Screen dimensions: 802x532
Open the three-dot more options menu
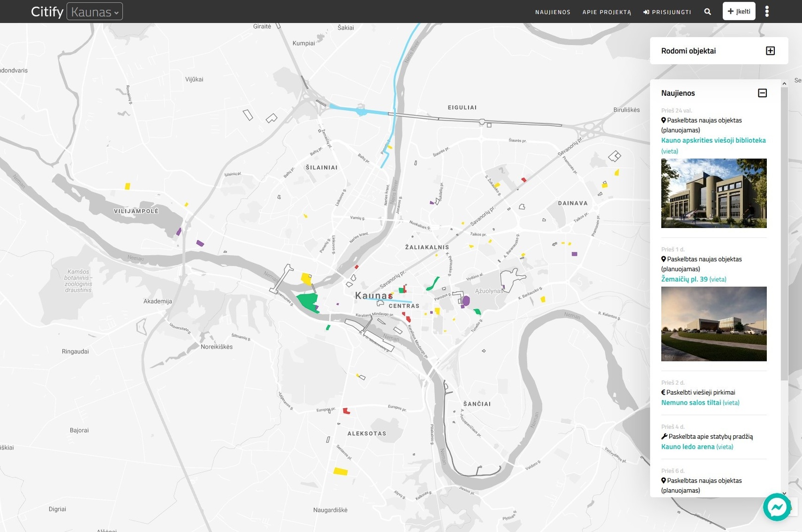point(767,11)
